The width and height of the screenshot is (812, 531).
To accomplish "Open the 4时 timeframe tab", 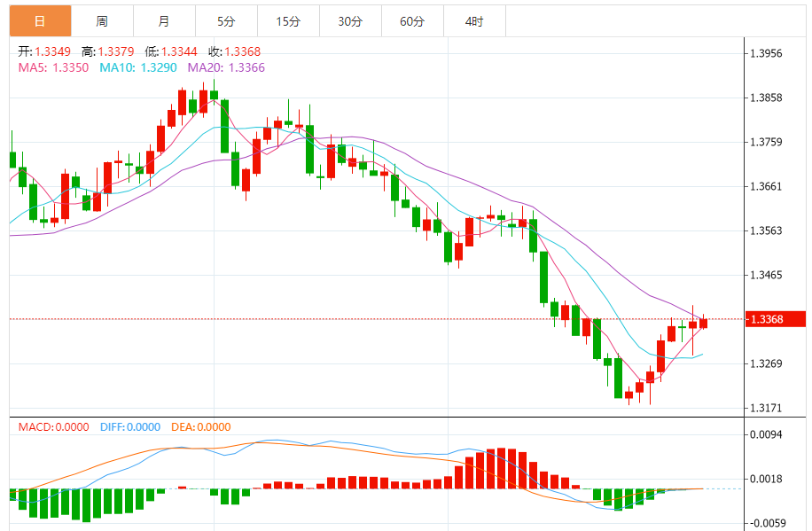I will click(475, 21).
